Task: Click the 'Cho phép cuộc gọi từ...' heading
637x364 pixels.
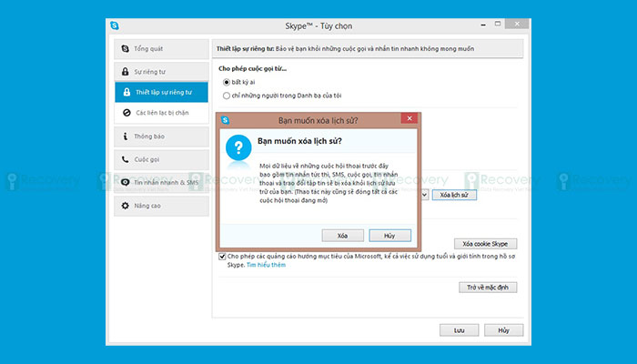Action: point(252,68)
